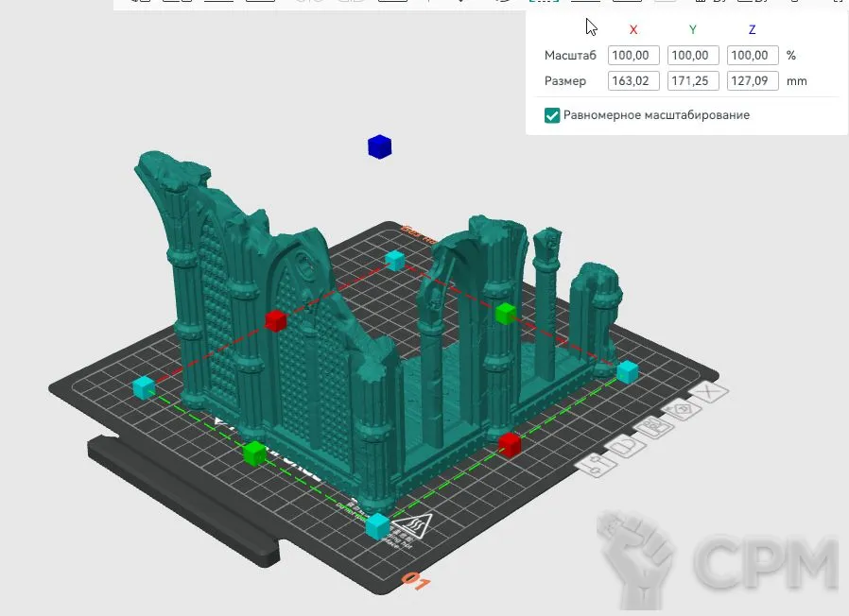
Task: Click cyan corner handle at right plate corner
Action: (627, 371)
